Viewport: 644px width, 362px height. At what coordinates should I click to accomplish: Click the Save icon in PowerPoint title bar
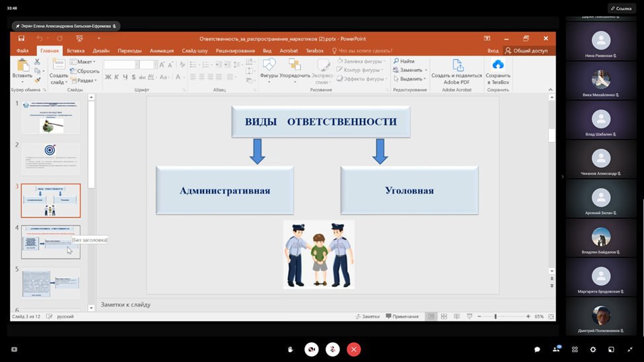22,38
